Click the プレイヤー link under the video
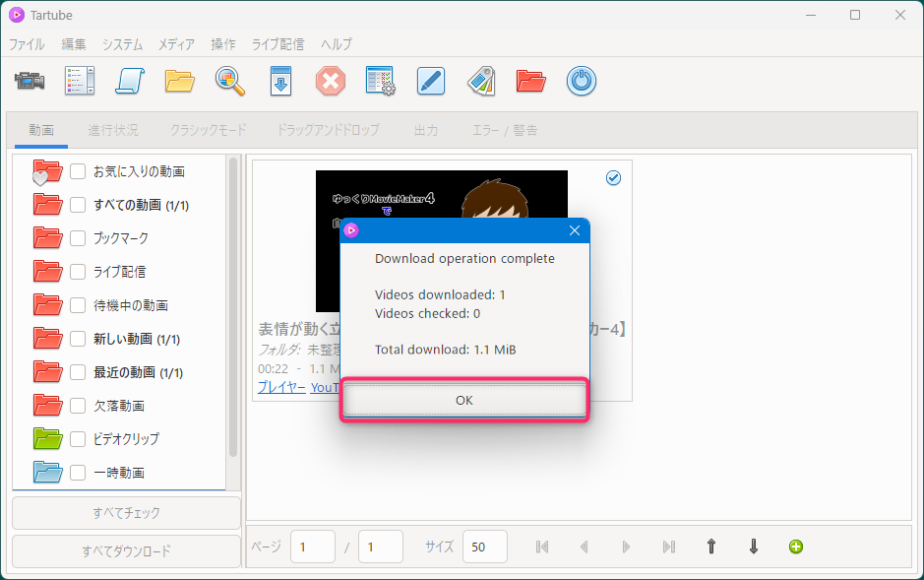This screenshot has height=580, width=924. pos(280,388)
